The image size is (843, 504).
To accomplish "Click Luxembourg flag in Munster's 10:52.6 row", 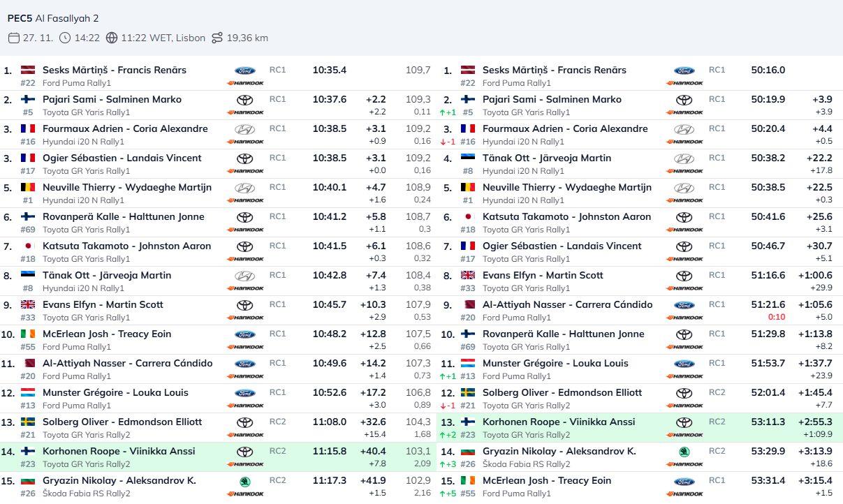I will (28, 393).
